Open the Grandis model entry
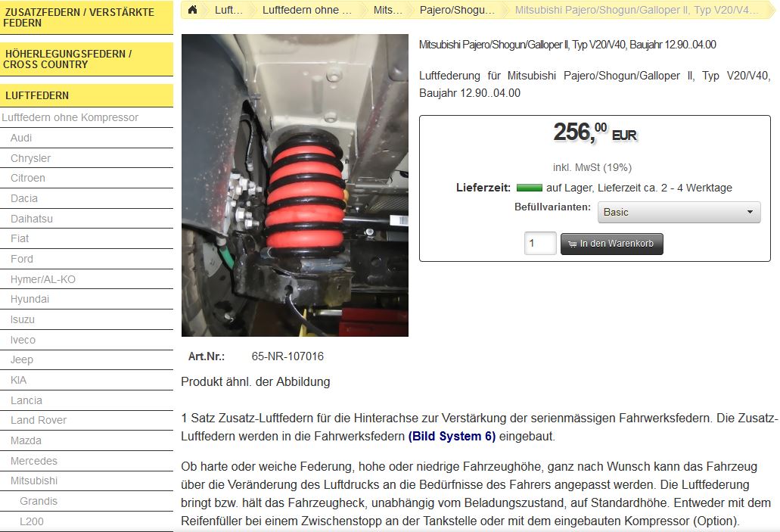The width and height of the screenshot is (780, 532). click(39, 501)
